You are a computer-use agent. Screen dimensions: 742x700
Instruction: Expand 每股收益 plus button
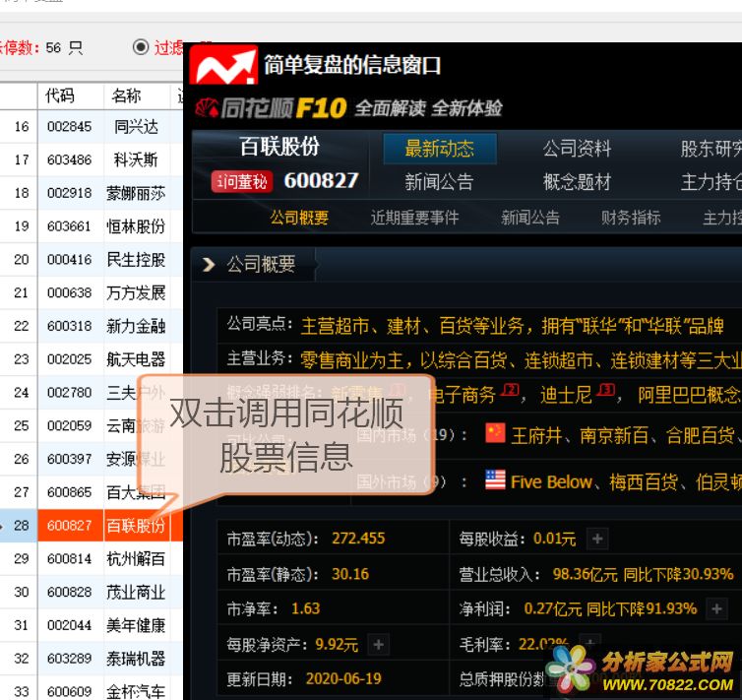[597, 539]
